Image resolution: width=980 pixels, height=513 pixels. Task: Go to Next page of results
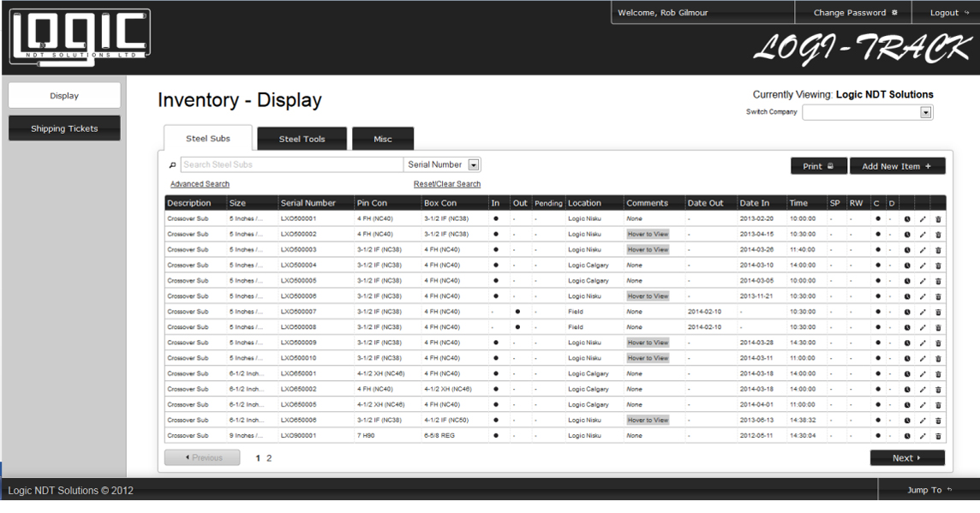point(907,458)
